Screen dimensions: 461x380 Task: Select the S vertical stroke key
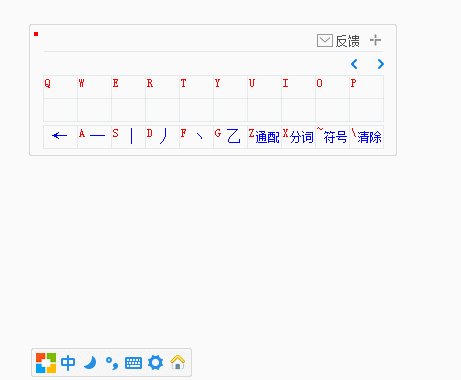point(128,137)
